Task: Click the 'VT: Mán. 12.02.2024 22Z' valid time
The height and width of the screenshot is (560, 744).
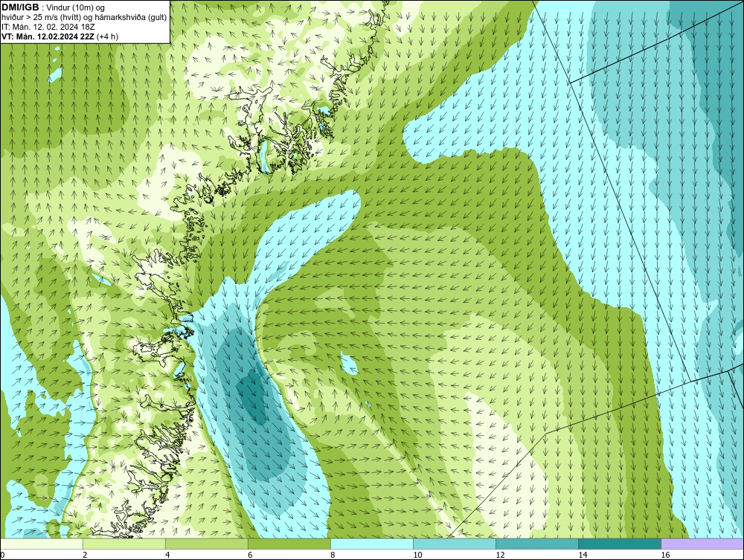Action: (48, 36)
